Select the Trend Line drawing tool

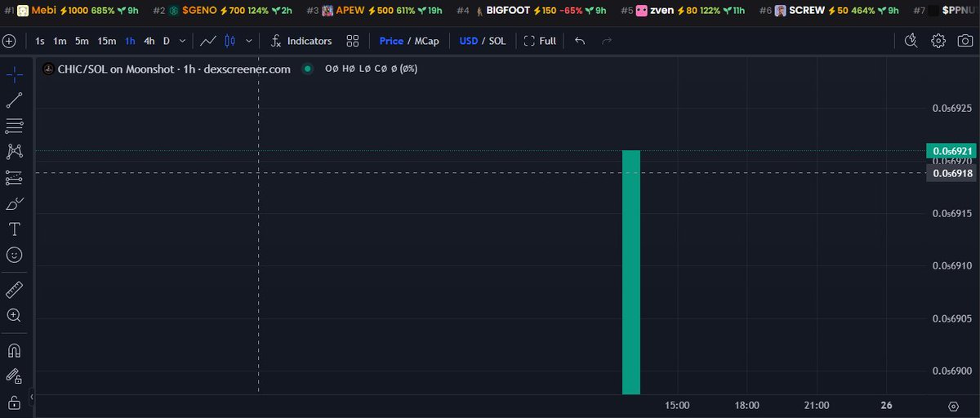click(x=14, y=100)
